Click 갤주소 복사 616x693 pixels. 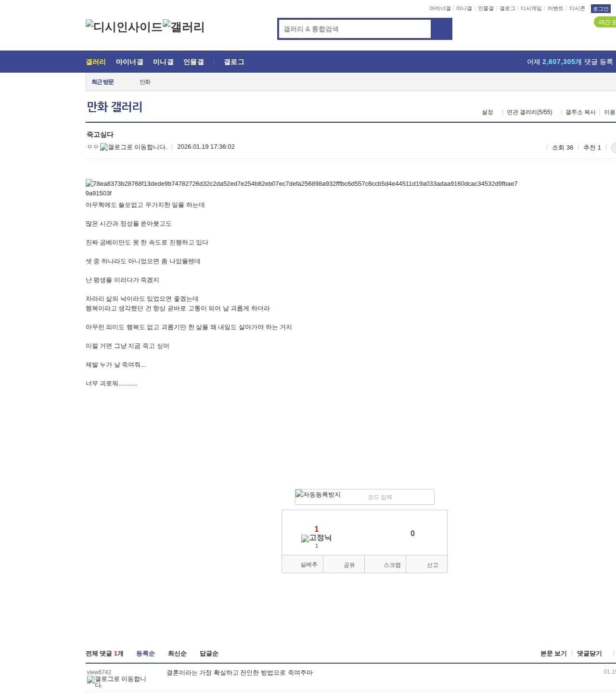click(x=580, y=112)
